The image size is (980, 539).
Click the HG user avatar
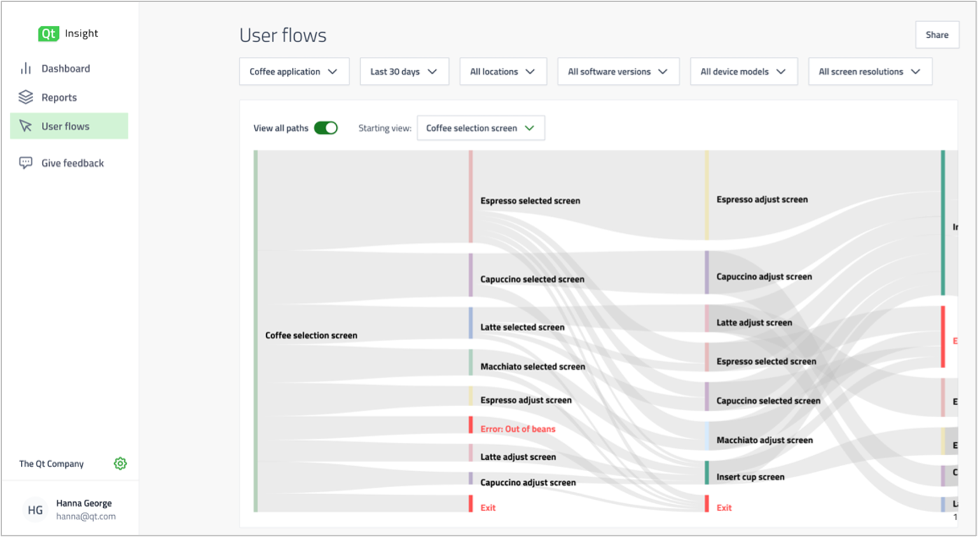(35, 510)
